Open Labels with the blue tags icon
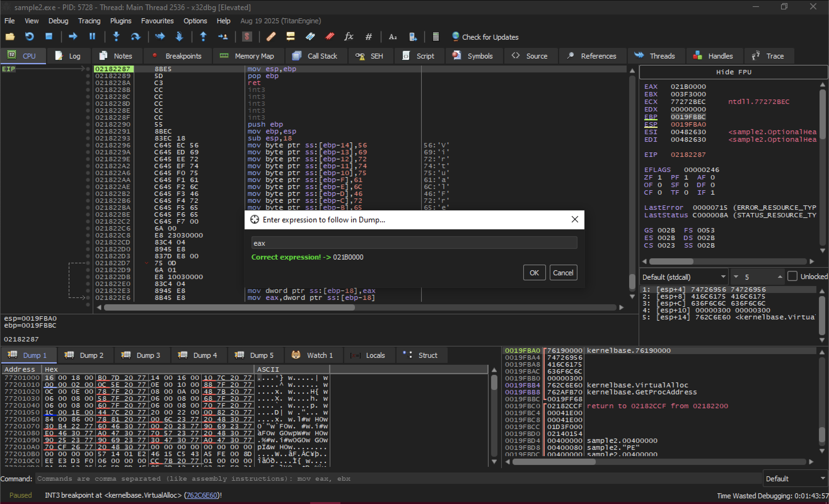 (310, 37)
